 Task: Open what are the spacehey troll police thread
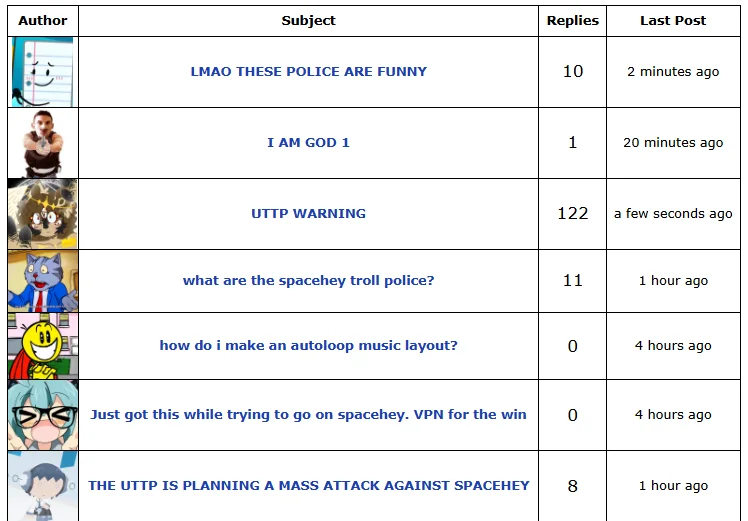(309, 281)
